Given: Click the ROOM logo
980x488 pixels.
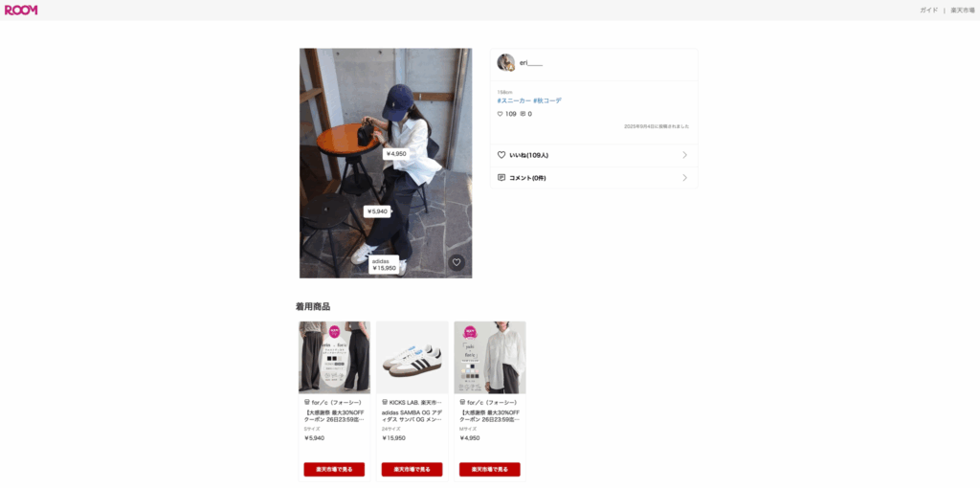Looking at the screenshot, I should click(x=21, y=10).
